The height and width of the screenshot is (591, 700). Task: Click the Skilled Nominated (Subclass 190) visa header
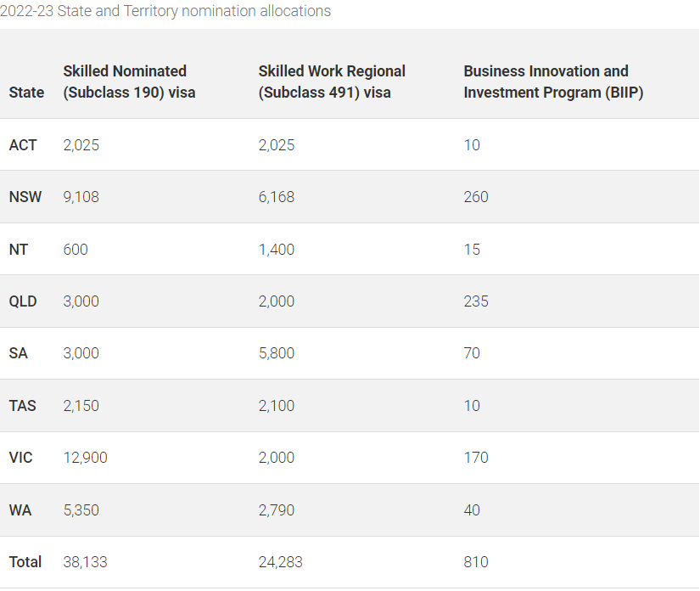pos(129,82)
